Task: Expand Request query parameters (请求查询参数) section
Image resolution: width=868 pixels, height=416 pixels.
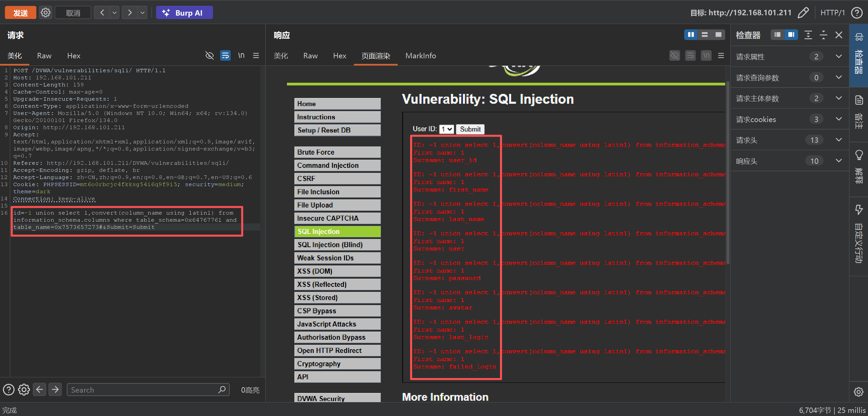Action: [x=789, y=78]
